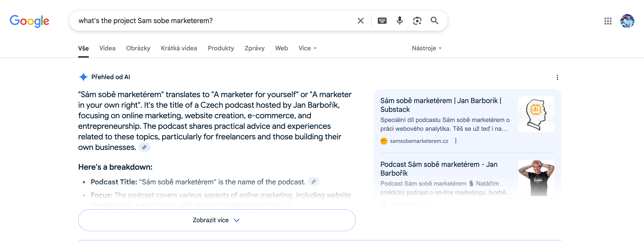
Task: Click source link icon beside Podcast Title bullet
Action: (x=313, y=182)
